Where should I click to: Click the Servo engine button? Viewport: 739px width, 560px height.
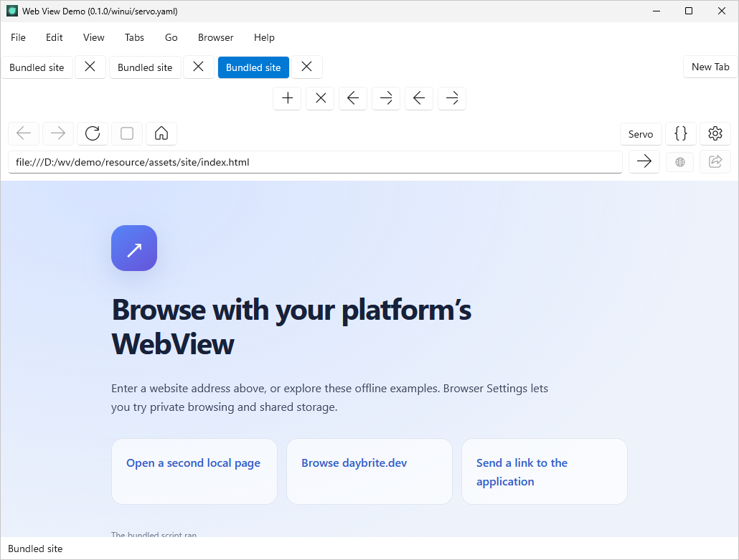pos(641,134)
